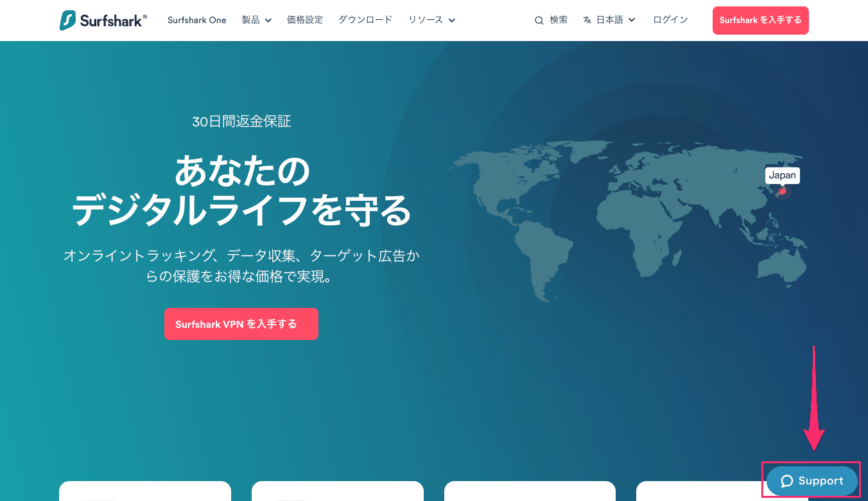Open the Support chat widget
The width and height of the screenshot is (868, 501).
click(812, 481)
